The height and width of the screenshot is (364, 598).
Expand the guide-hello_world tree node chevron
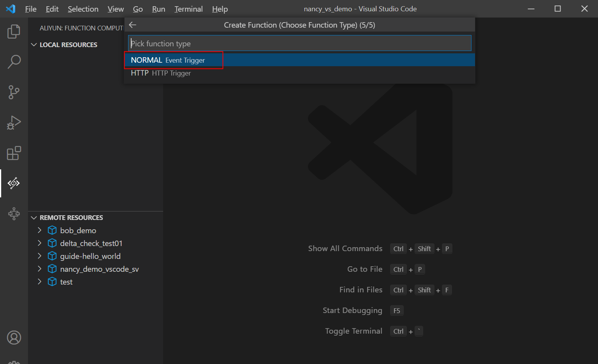[39, 256]
